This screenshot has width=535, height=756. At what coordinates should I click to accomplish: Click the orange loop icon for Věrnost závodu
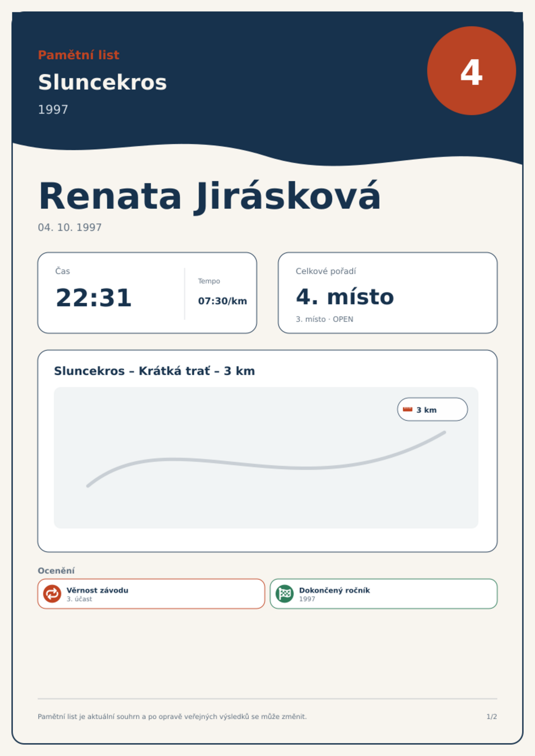pyautogui.click(x=52, y=593)
